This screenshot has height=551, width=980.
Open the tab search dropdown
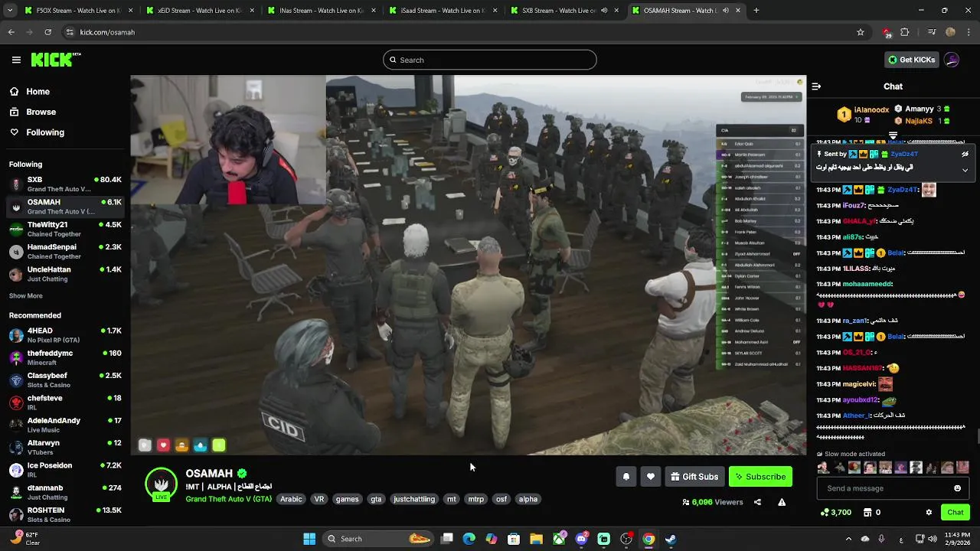11,11
